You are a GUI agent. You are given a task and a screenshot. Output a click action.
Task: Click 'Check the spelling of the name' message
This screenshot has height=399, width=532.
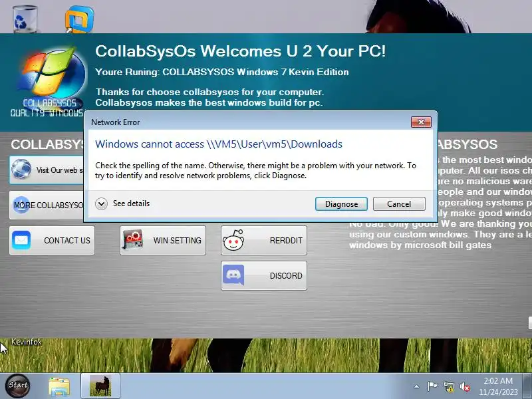pyautogui.click(x=255, y=170)
